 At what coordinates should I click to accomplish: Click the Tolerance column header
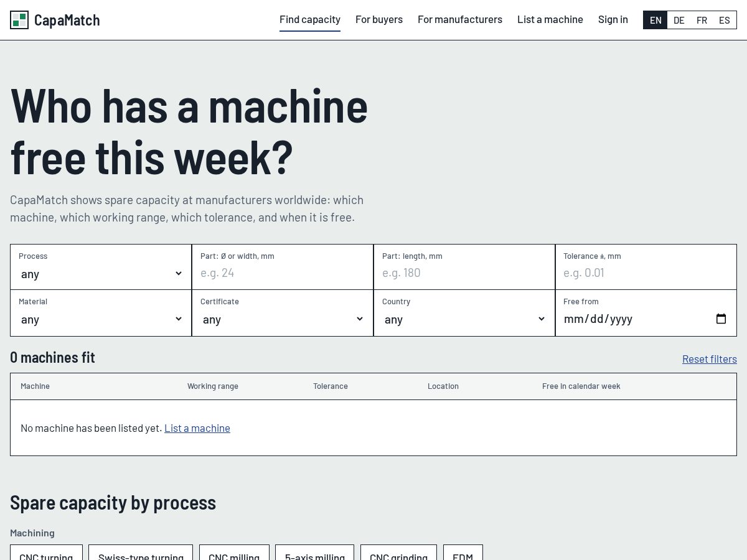tap(331, 386)
